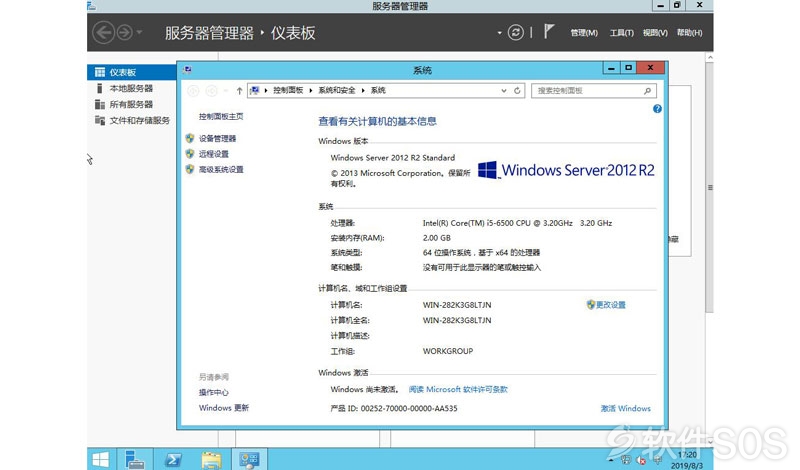
Task: Click back arrow in System window
Action: pyautogui.click(x=193, y=90)
